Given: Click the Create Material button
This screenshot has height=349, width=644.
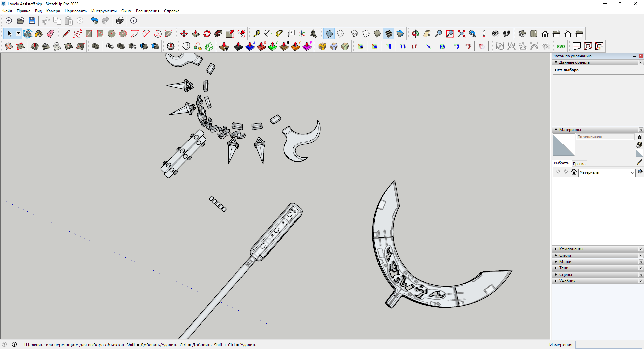Looking at the screenshot, I should pyautogui.click(x=639, y=145).
